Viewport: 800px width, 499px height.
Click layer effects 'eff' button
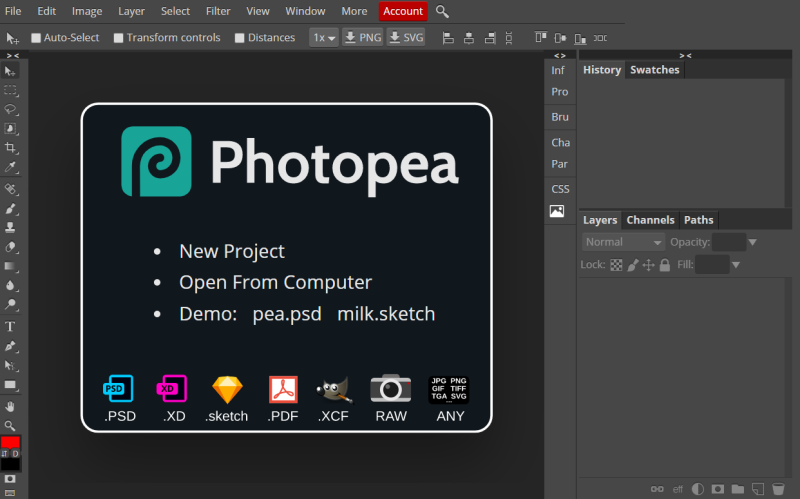[x=678, y=489]
